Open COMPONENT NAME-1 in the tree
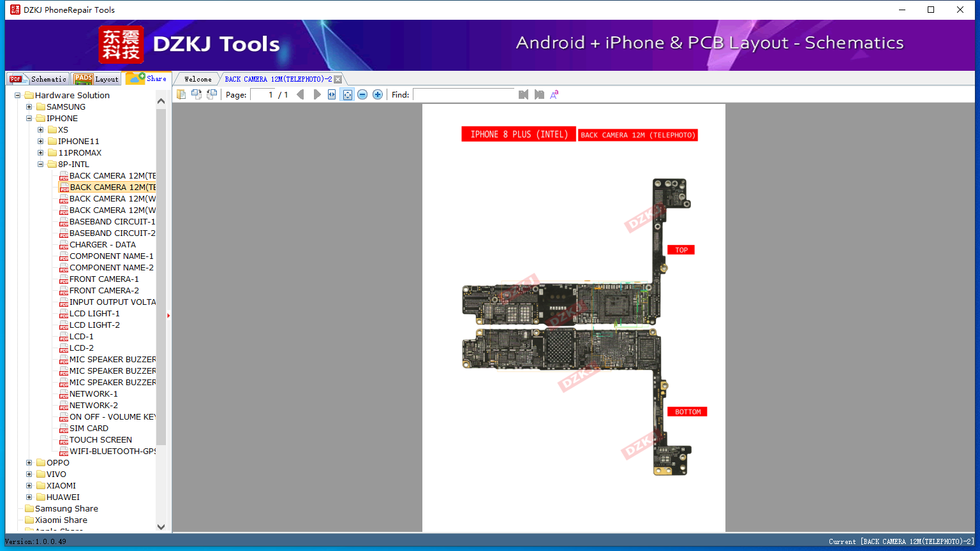Viewport: 980px width, 551px height. coord(112,256)
